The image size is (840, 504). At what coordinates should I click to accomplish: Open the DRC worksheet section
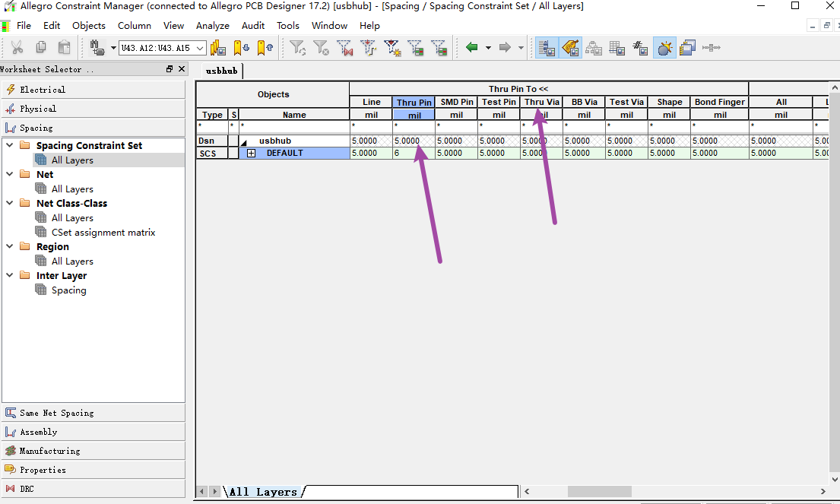94,489
